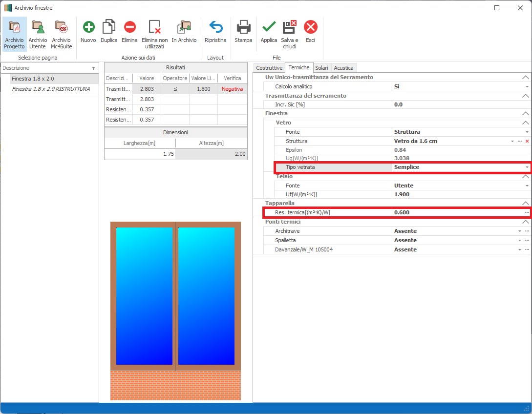This screenshot has height=414, width=532.
Task: Click the Operatore column header
Action: (175, 78)
